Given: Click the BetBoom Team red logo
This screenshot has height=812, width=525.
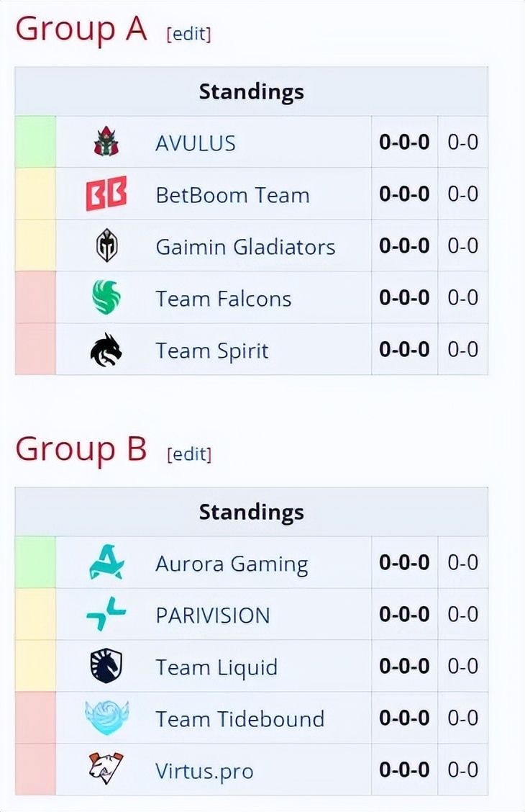Looking at the screenshot, I should [x=106, y=194].
